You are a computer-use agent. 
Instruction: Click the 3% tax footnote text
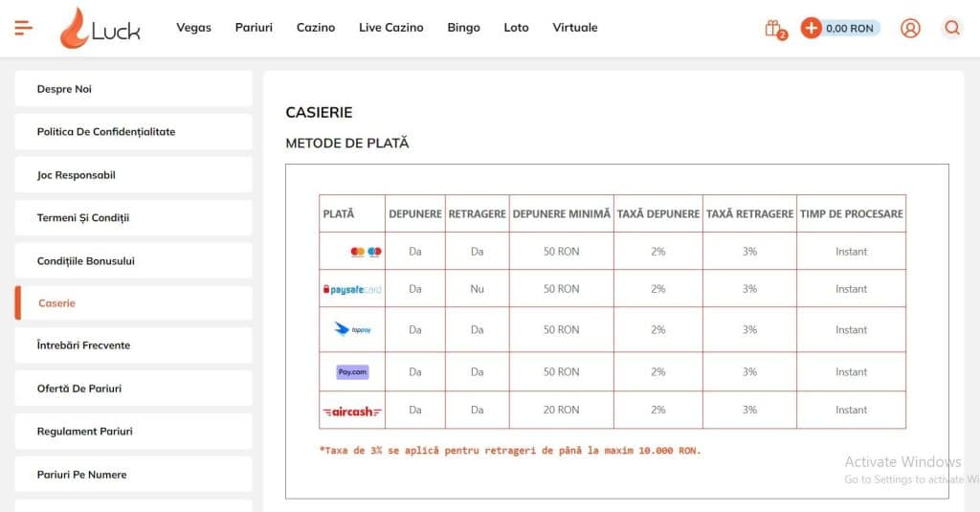coord(510,450)
